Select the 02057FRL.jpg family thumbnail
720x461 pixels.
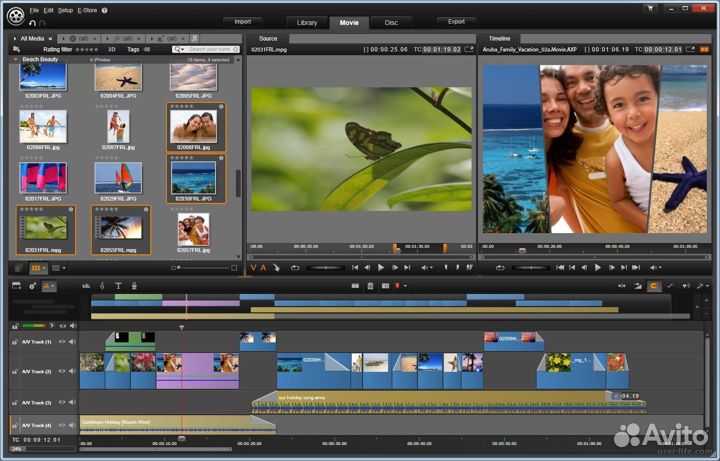(x=193, y=230)
